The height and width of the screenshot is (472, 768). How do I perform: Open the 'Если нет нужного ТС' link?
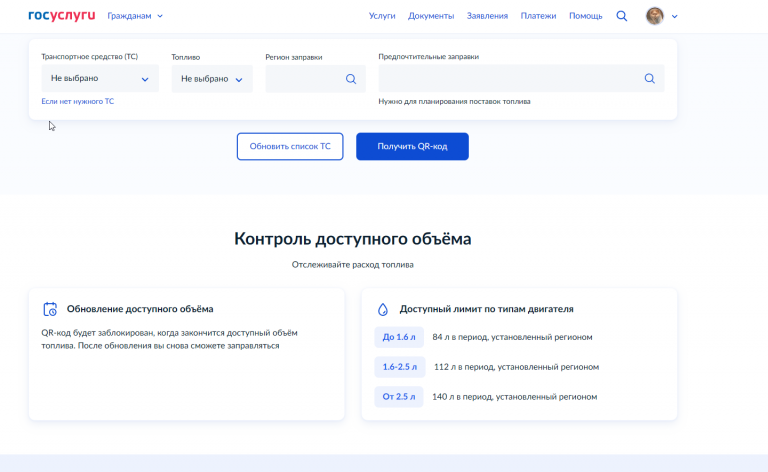77,101
